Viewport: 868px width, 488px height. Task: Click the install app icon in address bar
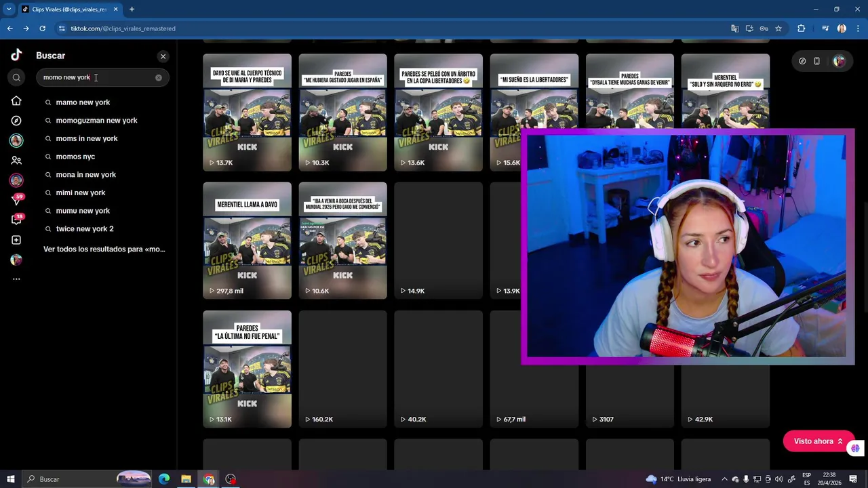pos(749,28)
